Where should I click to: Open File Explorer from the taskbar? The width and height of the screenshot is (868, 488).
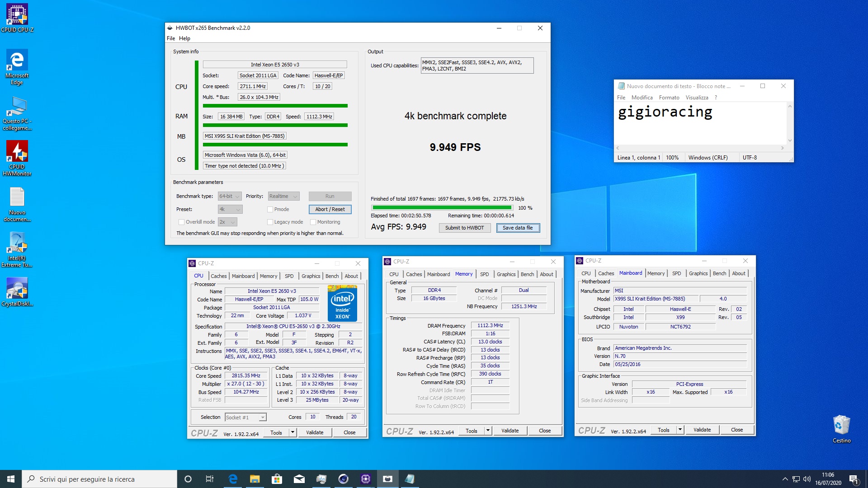[255, 479]
